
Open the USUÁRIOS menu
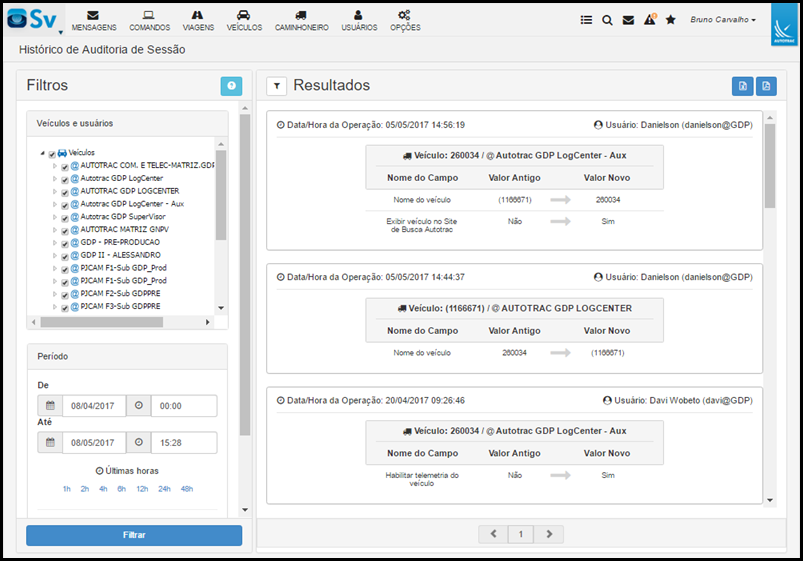coord(359,21)
